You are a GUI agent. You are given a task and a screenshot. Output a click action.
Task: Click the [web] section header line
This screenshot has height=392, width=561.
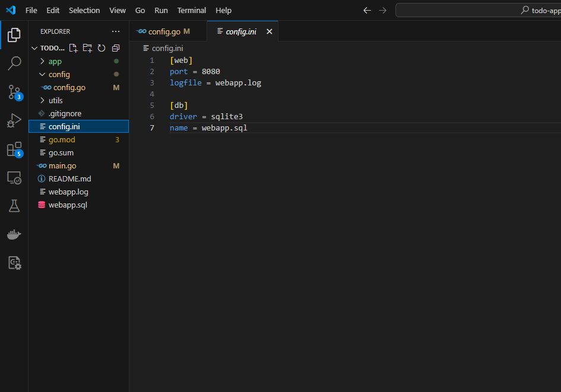pyautogui.click(x=181, y=60)
